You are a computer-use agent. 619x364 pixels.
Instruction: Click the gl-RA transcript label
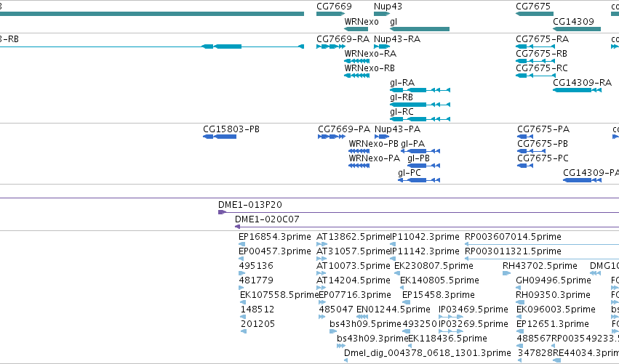[402, 83]
